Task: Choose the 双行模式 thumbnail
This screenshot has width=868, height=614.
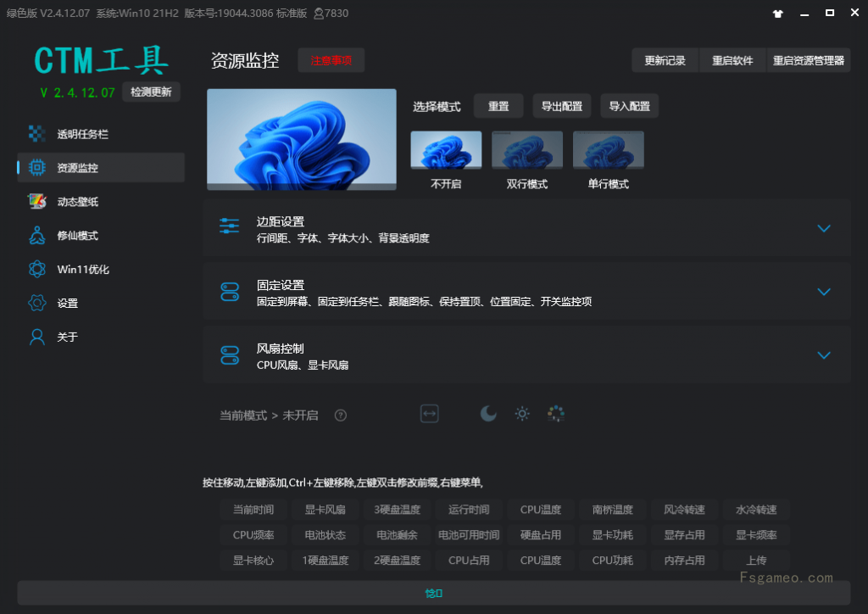Action: [527, 150]
